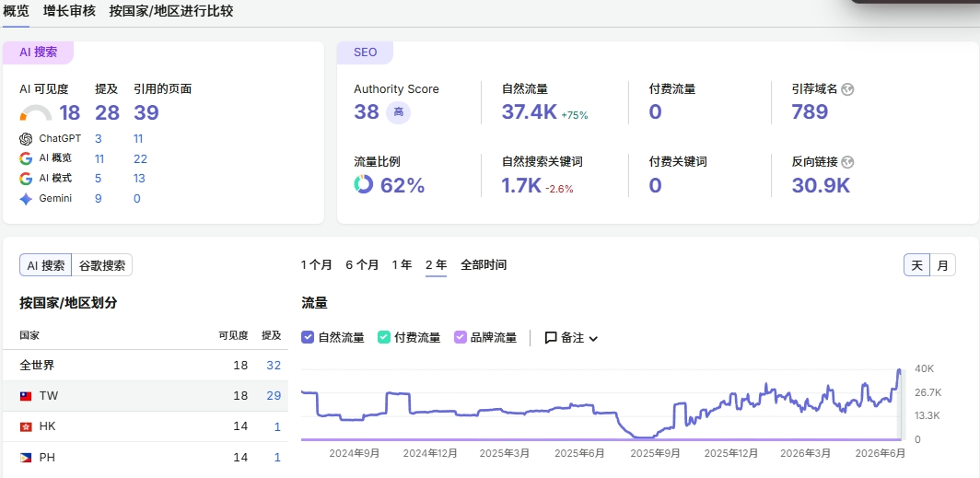Expand the 备注 dropdown chevron
The height and width of the screenshot is (478, 980).
click(x=594, y=339)
